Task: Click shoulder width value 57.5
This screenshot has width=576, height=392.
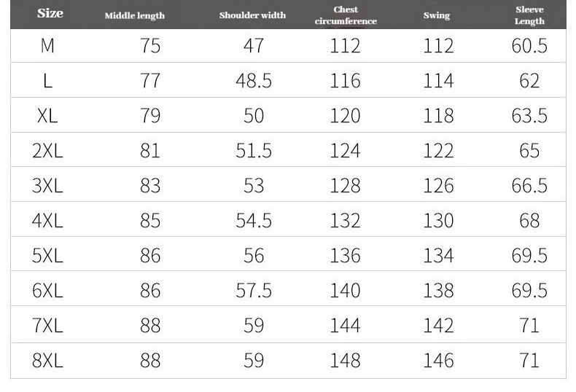Action: point(254,291)
